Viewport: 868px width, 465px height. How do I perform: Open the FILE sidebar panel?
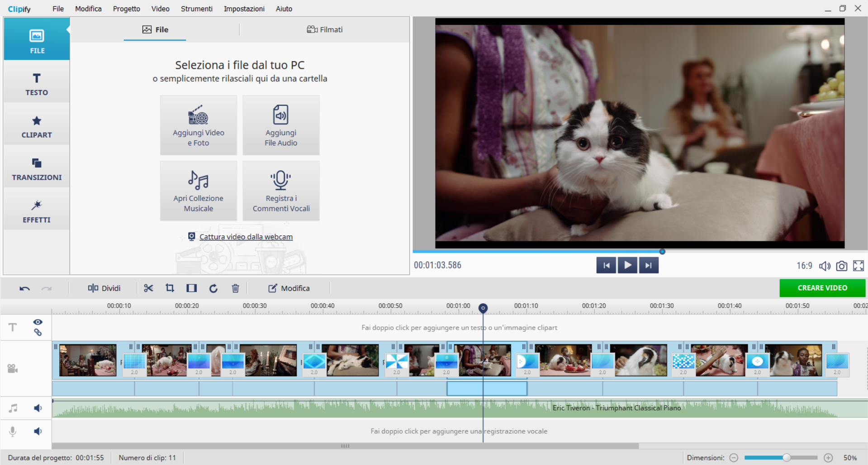tap(37, 39)
